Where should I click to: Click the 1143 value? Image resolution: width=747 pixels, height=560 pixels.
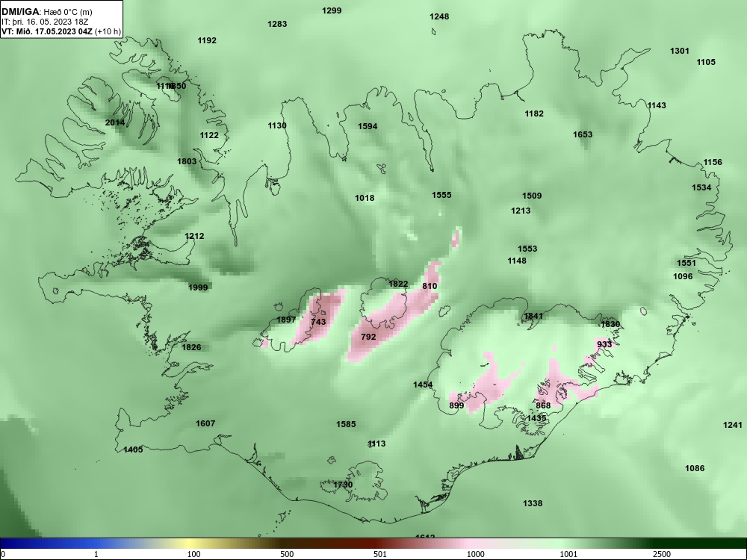(x=657, y=105)
